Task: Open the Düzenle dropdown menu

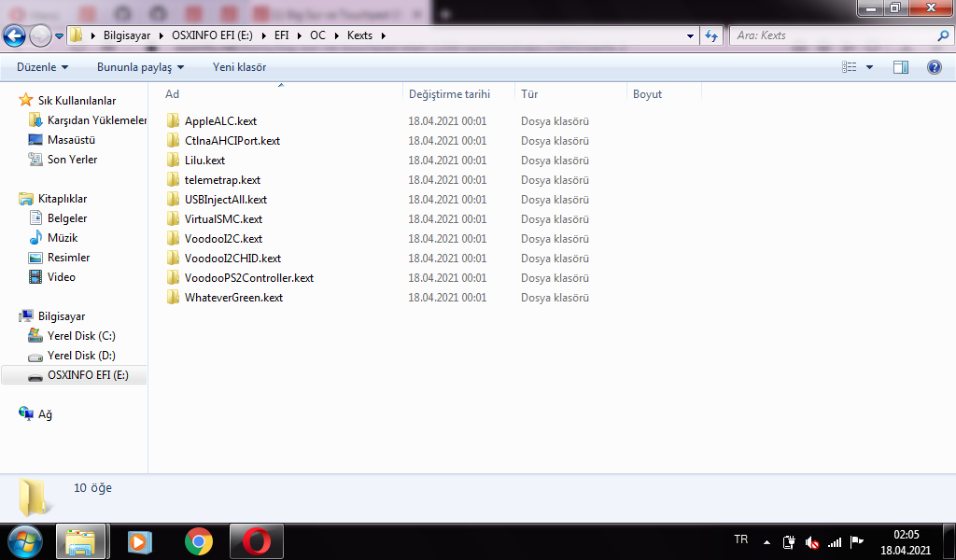Action: (42, 67)
